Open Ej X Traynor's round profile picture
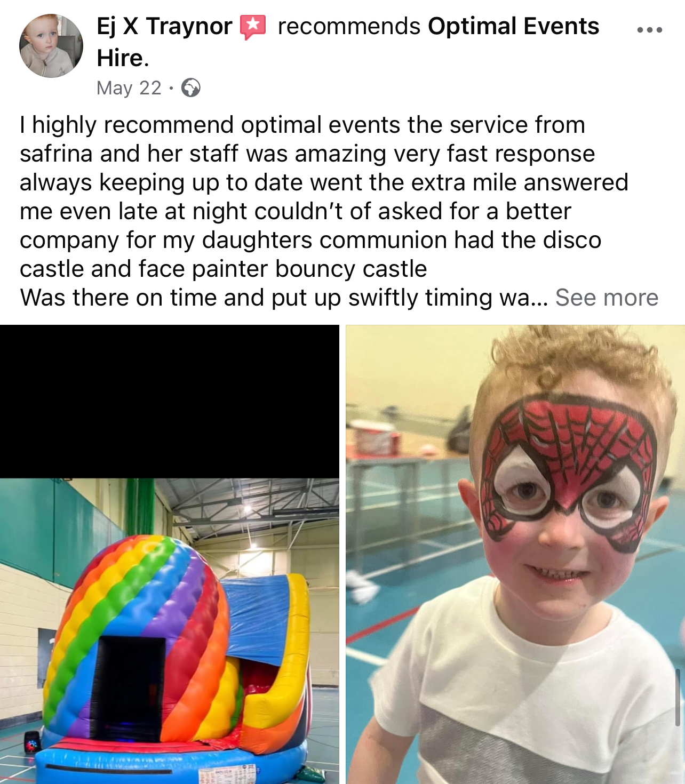The image size is (685, 784). (x=51, y=46)
